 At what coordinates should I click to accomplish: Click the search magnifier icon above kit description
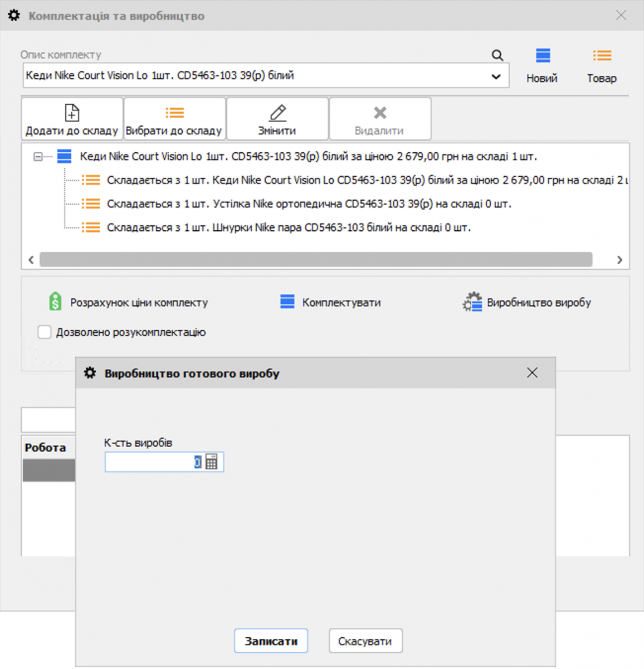(497, 55)
